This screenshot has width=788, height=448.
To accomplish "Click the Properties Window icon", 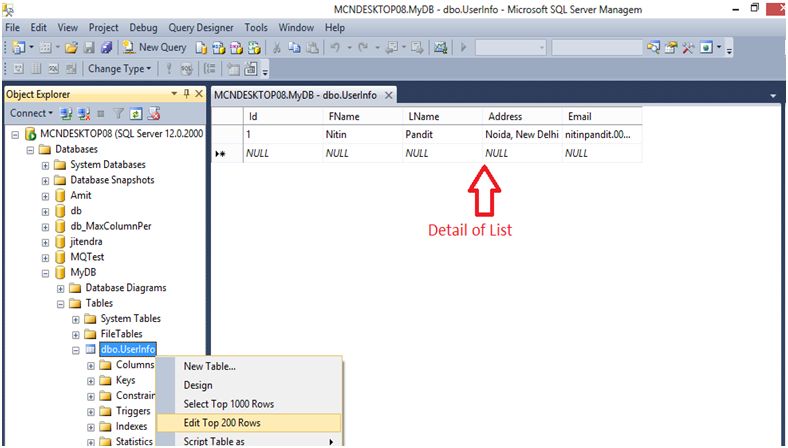I will pyautogui.click(x=671, y=48).
